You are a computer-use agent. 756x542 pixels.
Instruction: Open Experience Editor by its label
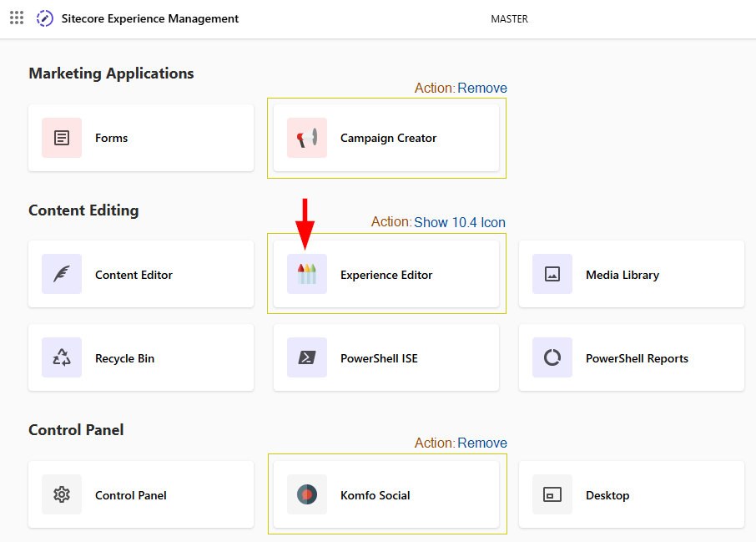tap(386, 275)
